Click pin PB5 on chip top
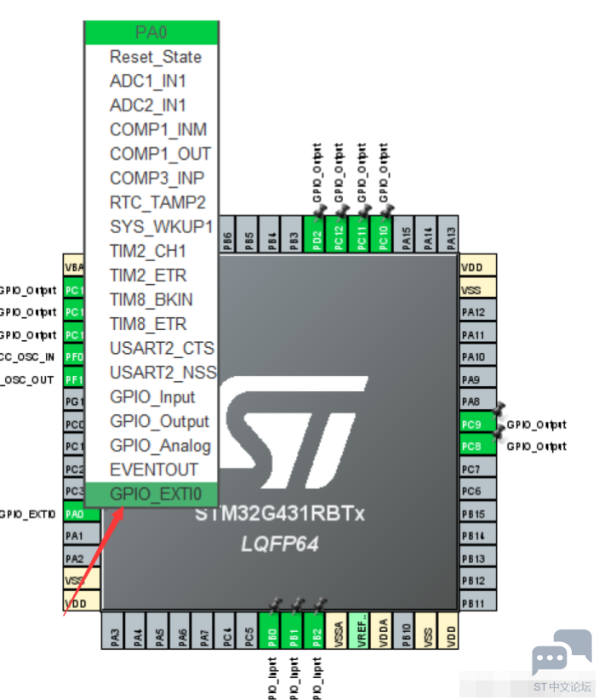599x700 pixels. pos(247,235)
